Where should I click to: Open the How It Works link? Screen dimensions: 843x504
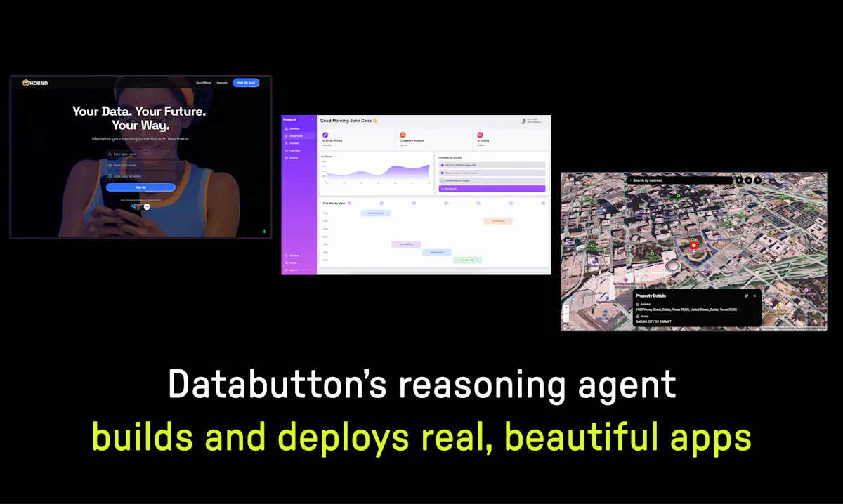[203, 83]
